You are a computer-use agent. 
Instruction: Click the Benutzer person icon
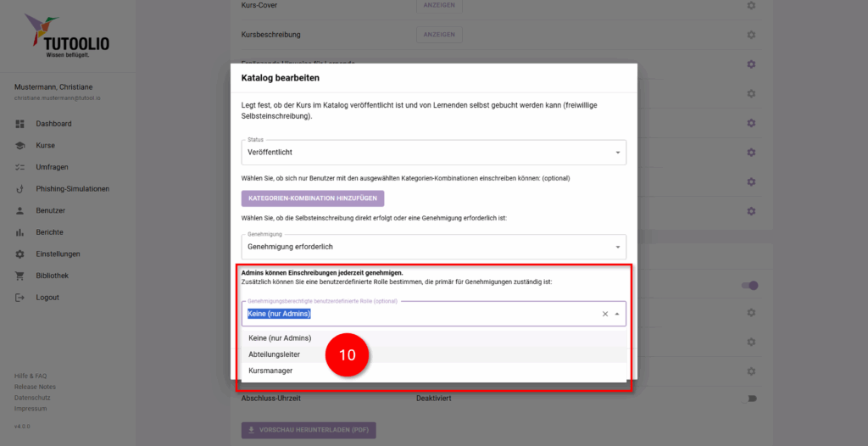pos(19,210)
